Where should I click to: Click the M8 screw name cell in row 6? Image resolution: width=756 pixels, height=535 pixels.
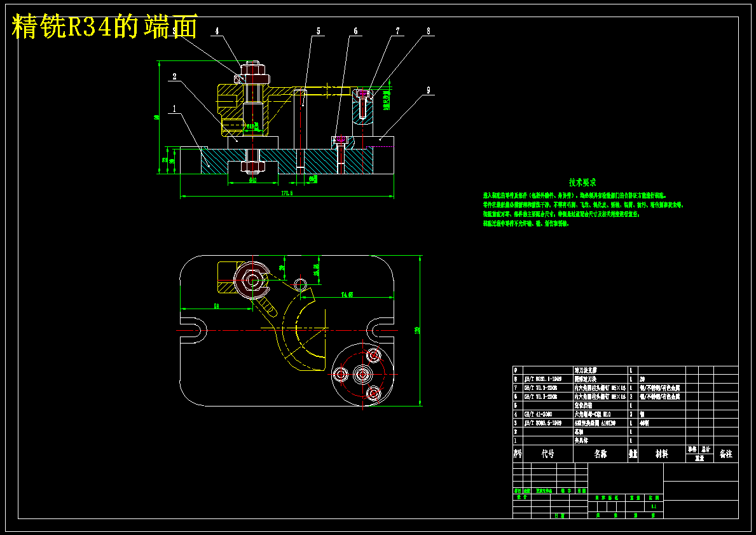[600, 397]
